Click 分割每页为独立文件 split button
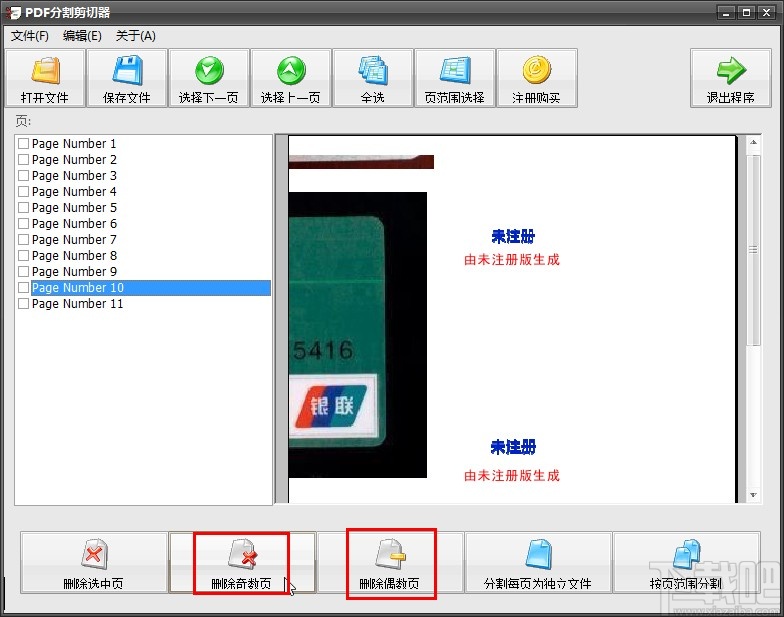Viewport: 784px width, 617px height. coord(538,563)
